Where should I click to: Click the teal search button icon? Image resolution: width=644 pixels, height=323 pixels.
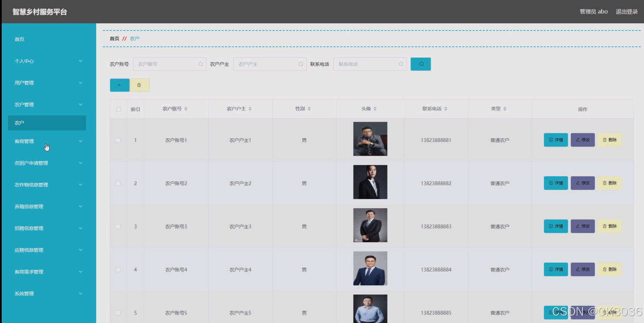(421, 64)
